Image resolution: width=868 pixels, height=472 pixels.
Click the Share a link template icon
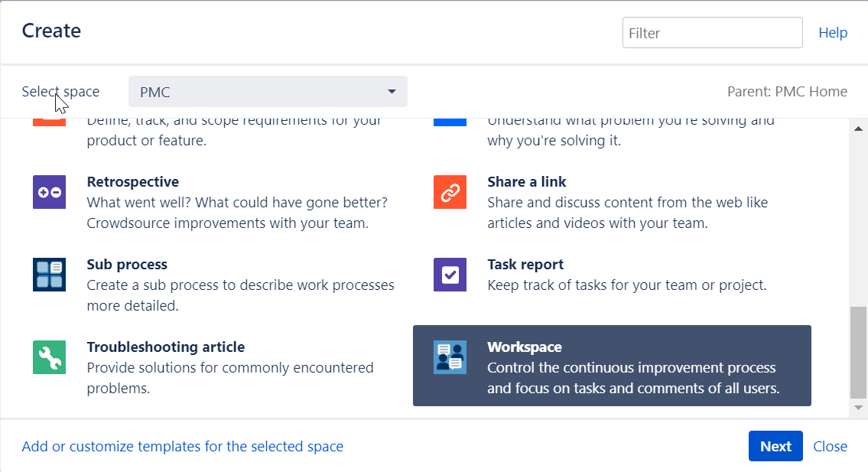pos(450,192)
